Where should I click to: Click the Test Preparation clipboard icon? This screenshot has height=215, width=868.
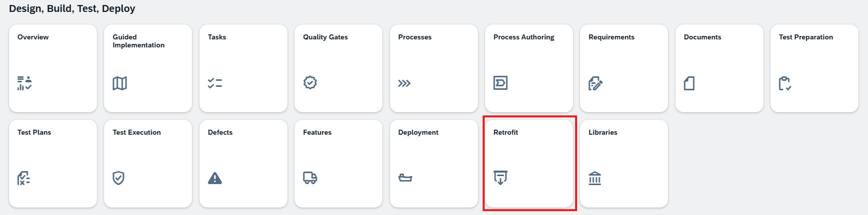pos(784,83)
